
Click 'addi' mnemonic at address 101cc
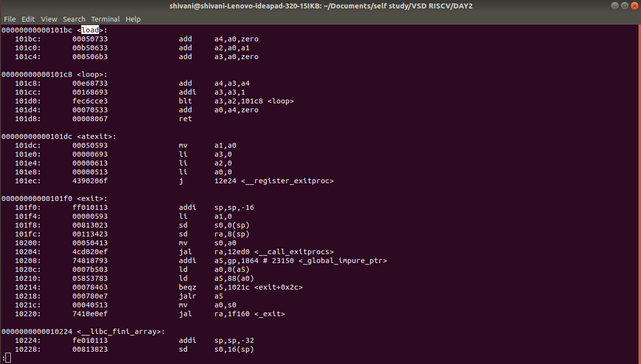click(187, 92)
